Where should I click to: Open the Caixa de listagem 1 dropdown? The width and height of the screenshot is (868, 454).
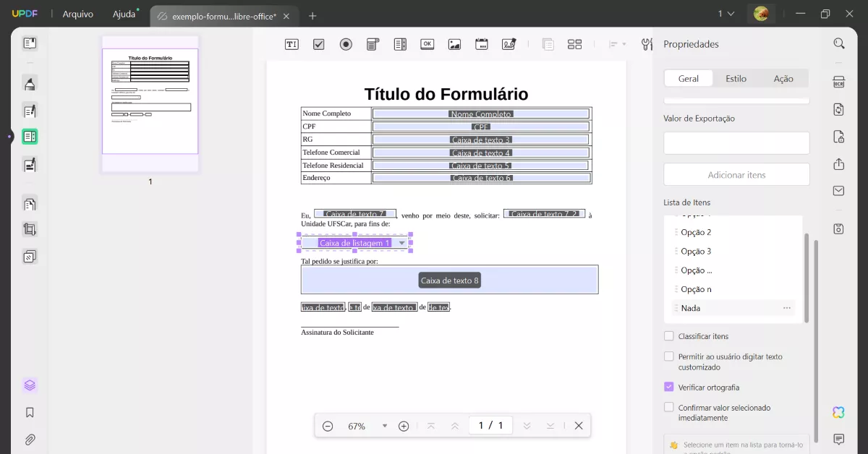402,243
